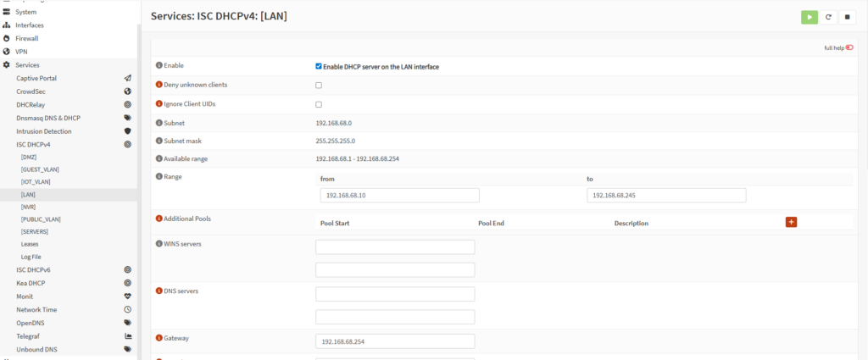Open the Log File link in the sidebar
The height and width of the screenshot is (360, 868).
[x=31, y=257]
